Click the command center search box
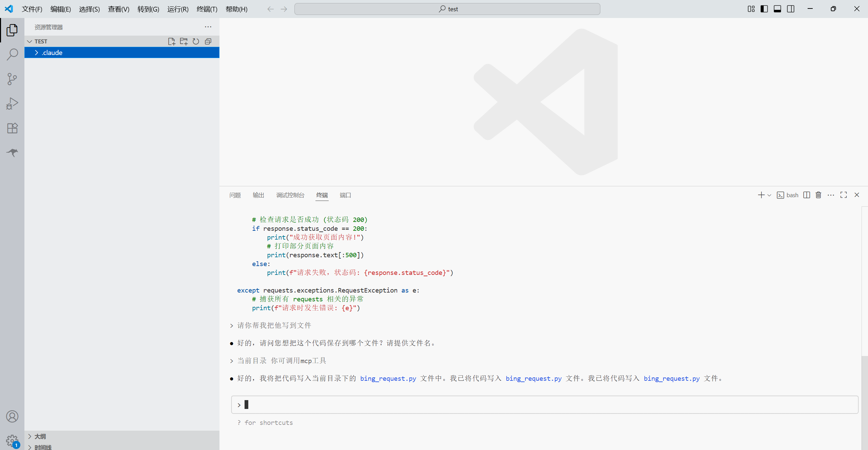 (447, 9)
